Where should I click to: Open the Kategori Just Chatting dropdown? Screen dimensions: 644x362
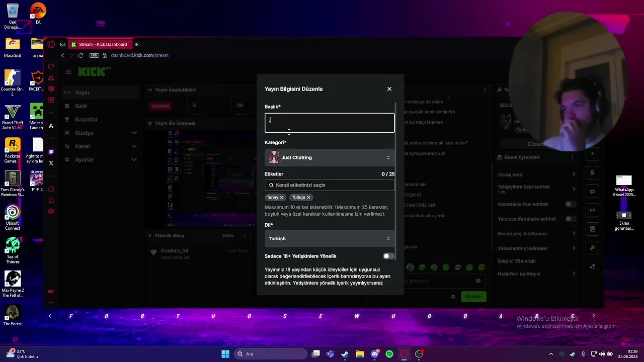coord(330,157)
